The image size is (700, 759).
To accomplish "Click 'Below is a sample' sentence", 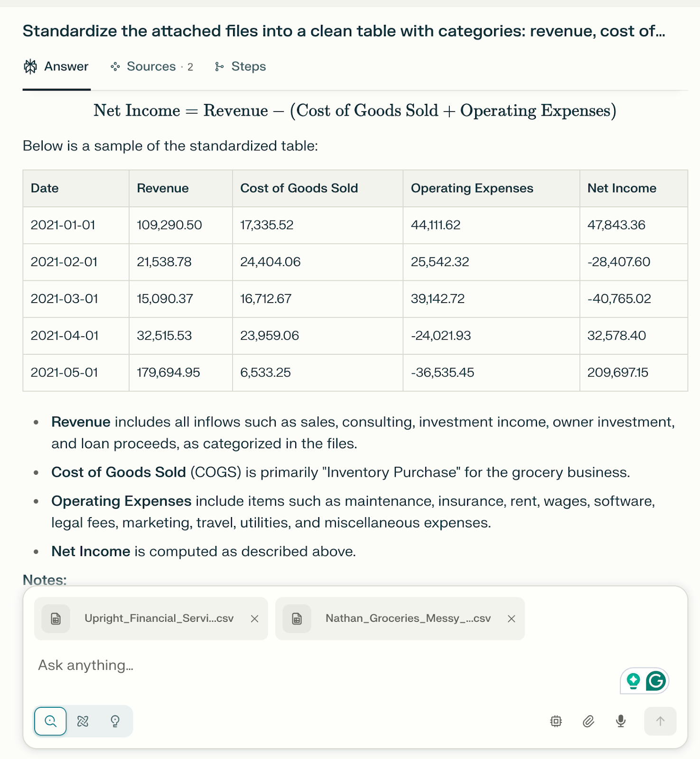I will tap(170, 146).
